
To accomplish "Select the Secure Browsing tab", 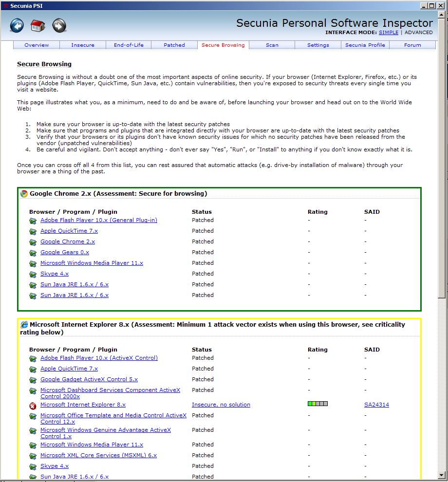I will 223,45.
